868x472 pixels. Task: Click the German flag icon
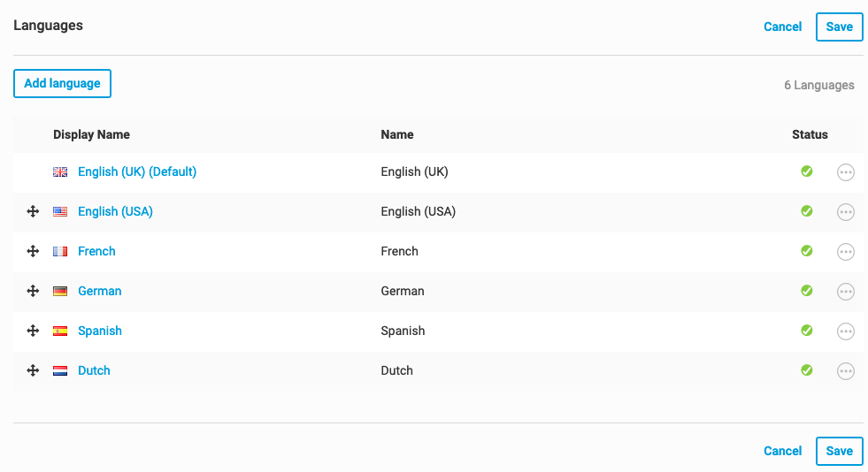click(x=60, y=292)
